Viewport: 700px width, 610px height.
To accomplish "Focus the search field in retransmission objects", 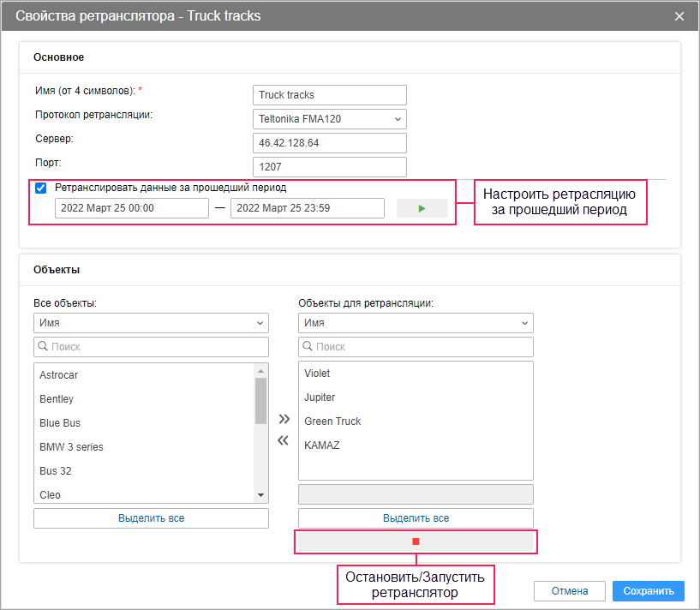I will tap(416, 347).
